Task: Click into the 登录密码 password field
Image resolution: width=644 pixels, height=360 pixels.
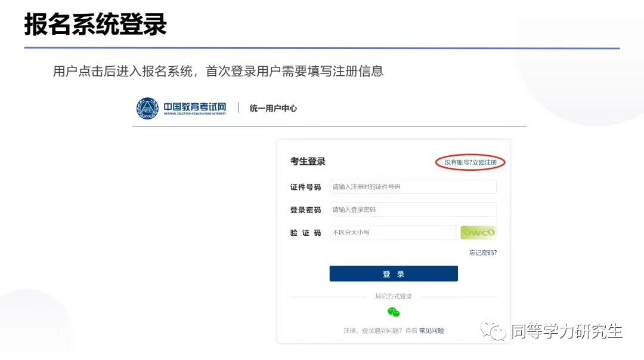Action: tap(413, 210)
